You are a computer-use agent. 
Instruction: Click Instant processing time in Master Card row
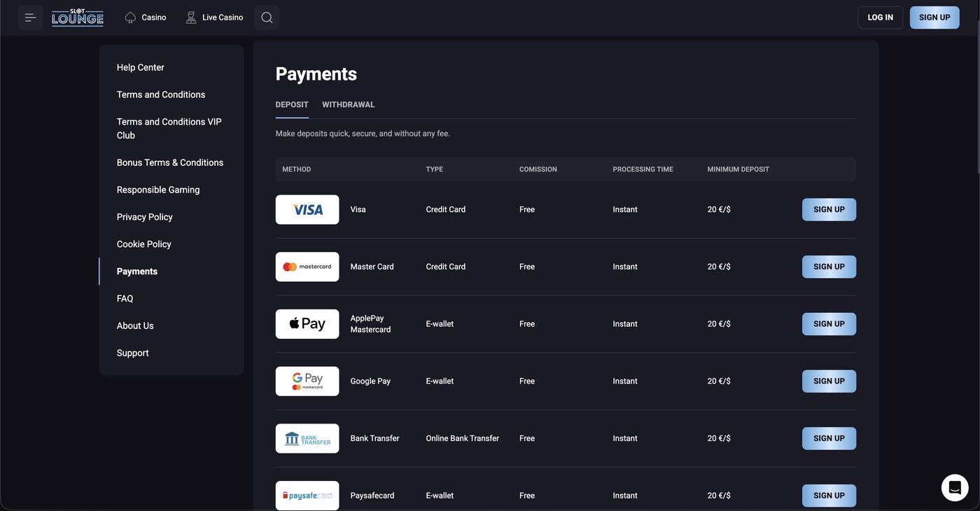(x=625, y=267)
